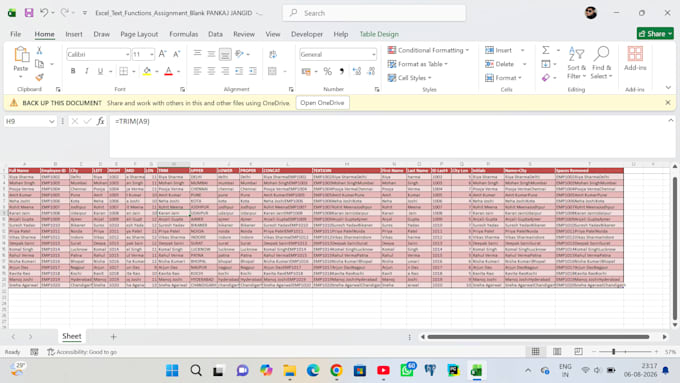Image resolution: width=680 pixels, height=383 pixels.
Task: Click the Share button
Action: (655, 33)
